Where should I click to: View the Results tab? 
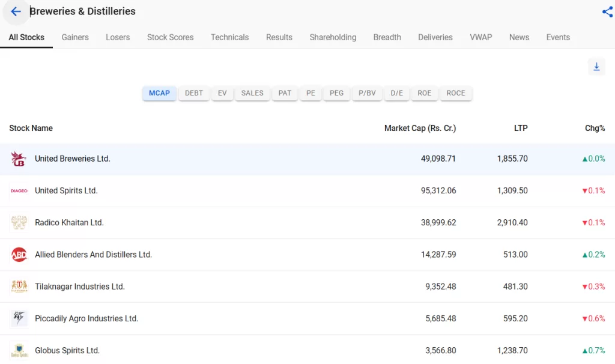point(279,37)
